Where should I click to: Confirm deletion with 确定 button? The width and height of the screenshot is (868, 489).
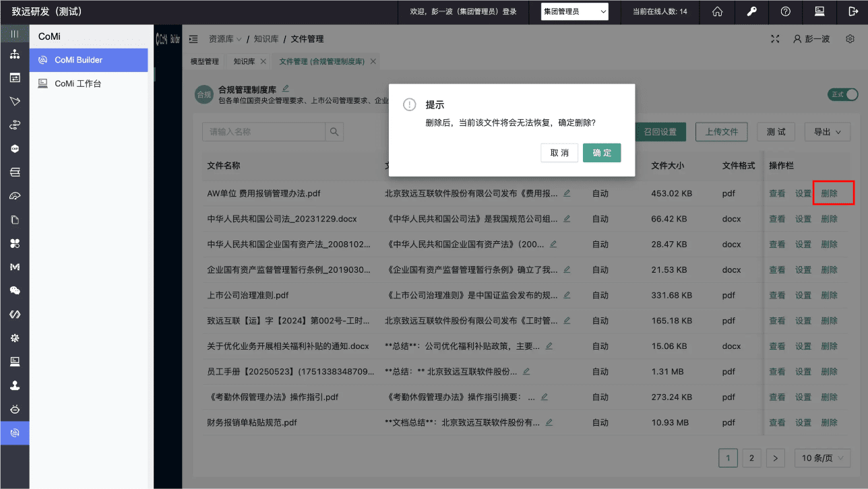pos(602,153)
